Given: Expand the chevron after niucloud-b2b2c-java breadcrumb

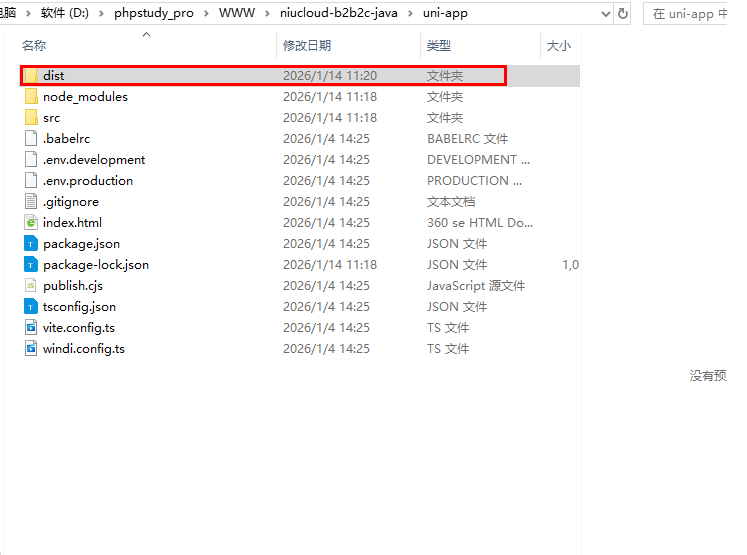Looking at the screenshot, I should coord(409,14).
